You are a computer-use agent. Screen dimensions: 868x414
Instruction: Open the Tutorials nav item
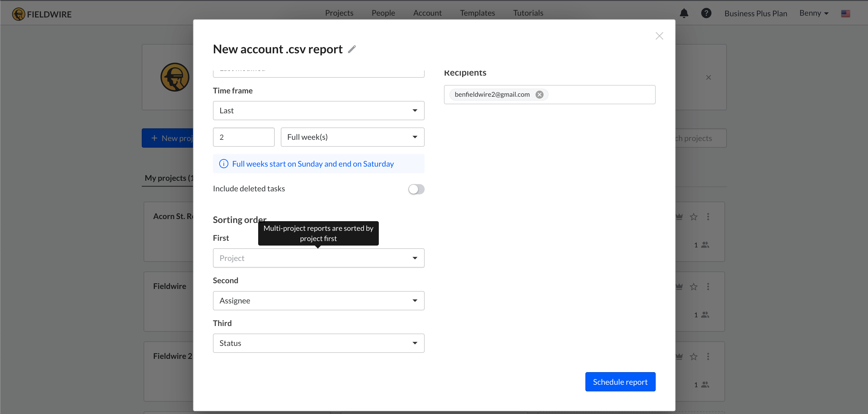pyautogui.click(x=528, y=13)
